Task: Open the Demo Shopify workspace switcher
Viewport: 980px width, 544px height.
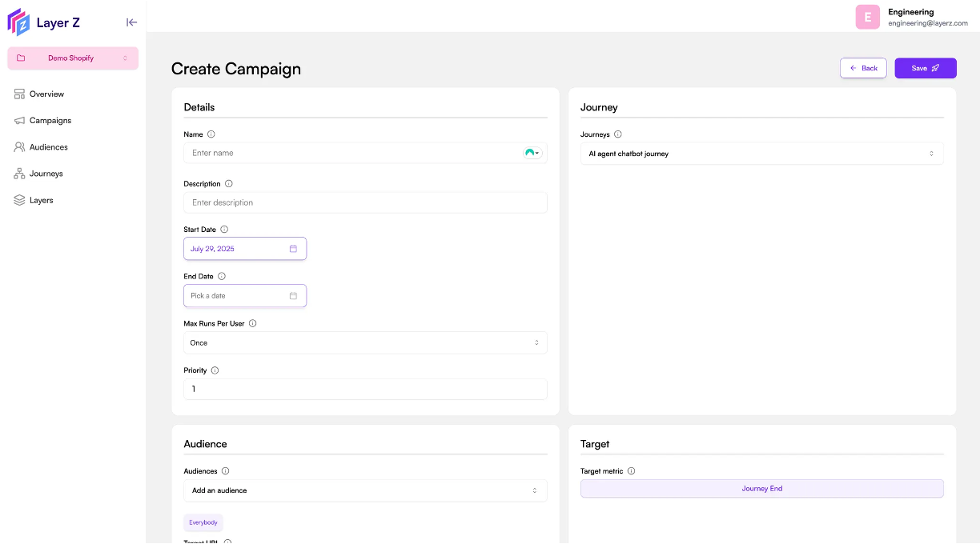Action: pos(72,58)
